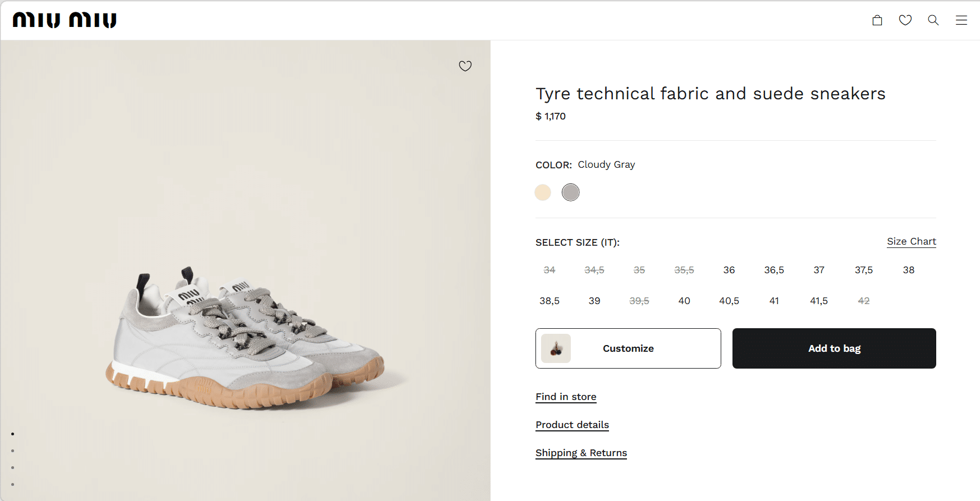
Task: Click the Customize button
Action: pyautogui.click(x=628, y=348)
